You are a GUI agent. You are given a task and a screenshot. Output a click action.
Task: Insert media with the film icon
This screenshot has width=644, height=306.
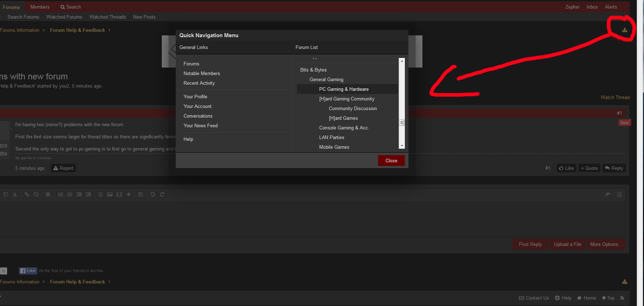[x=119, y=194]
